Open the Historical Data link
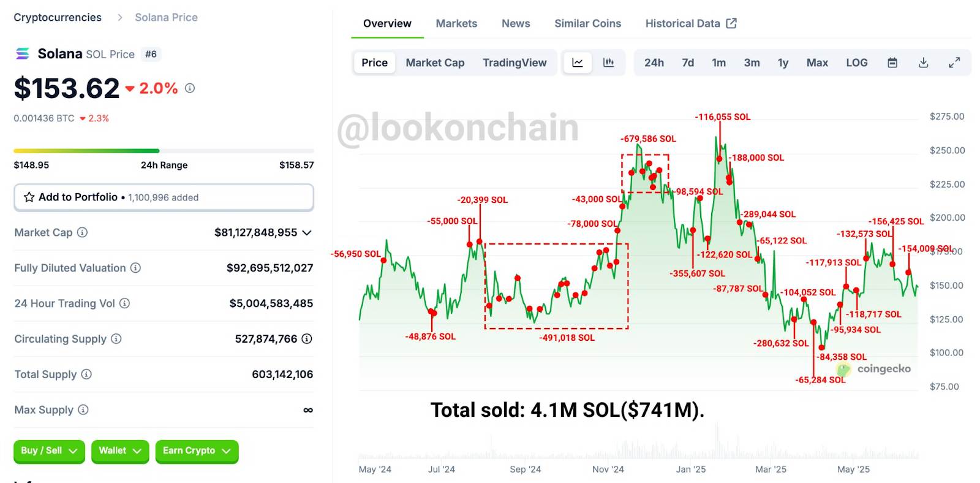The height and width of the screenshot is (483, 980). tap(690, 23)
